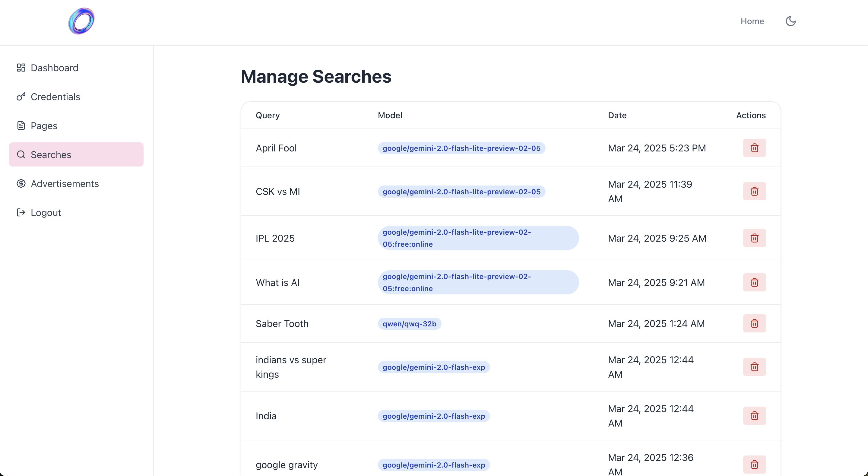868x476 pixels.
Task: Delete the CSK vs MI search
Action: pyautogui.click(x=754, y=192)
